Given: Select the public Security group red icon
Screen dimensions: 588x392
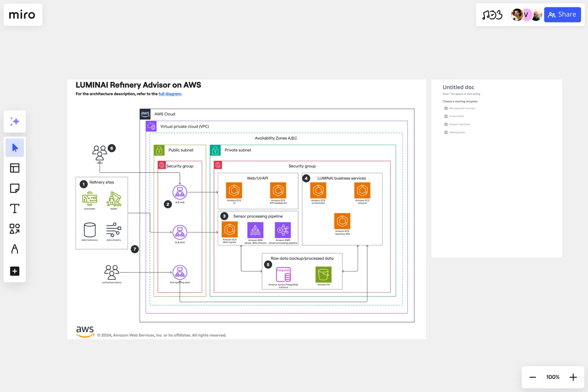Looking at the screenshot, I should (x=162, y=165).
